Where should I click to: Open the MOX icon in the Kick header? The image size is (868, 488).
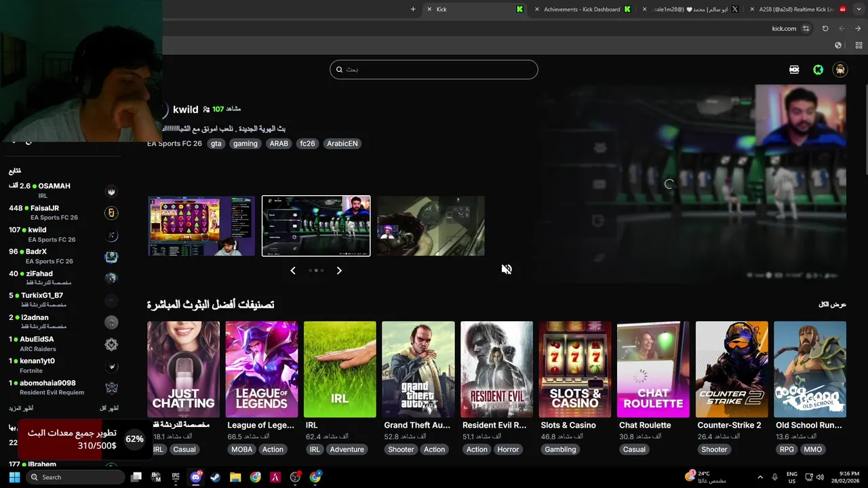(794, 70)
